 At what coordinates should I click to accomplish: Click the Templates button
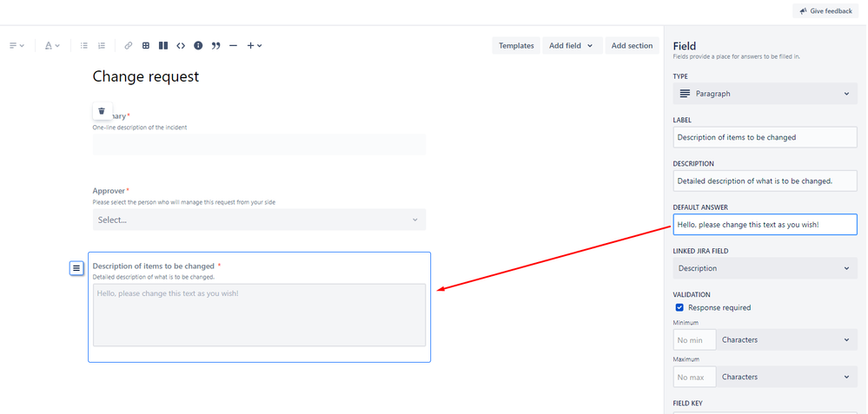pos(516,46)
